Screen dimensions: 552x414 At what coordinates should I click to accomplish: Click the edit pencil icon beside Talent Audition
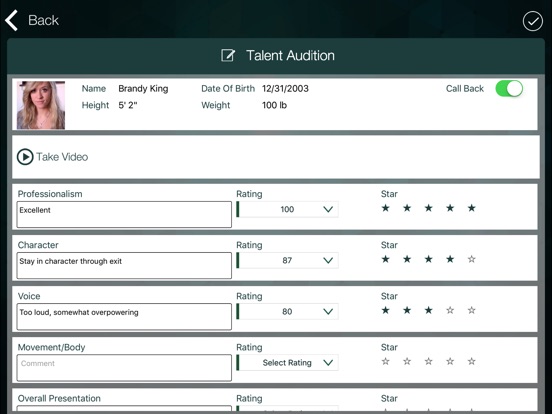228,55
